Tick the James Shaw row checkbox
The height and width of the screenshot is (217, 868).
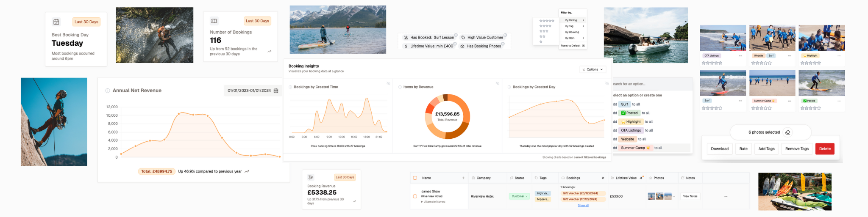coord(415,196)
